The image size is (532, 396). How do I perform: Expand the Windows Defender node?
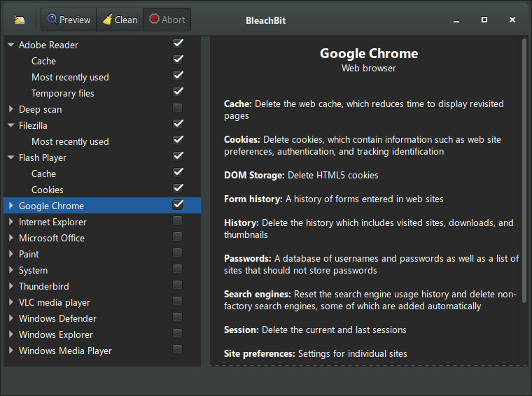tap(11, 318)
